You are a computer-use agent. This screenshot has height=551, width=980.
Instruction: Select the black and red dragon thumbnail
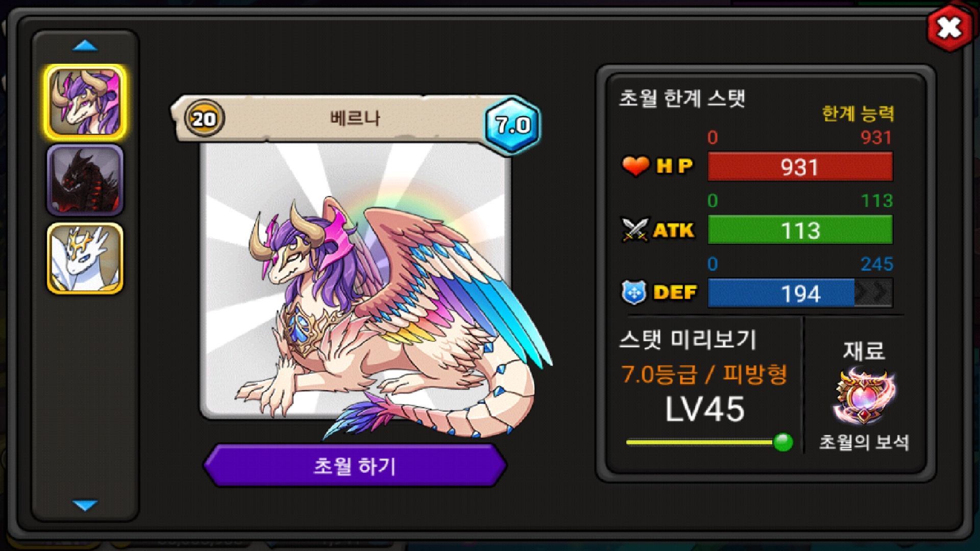pyautogui.click(x=85, y=180)
